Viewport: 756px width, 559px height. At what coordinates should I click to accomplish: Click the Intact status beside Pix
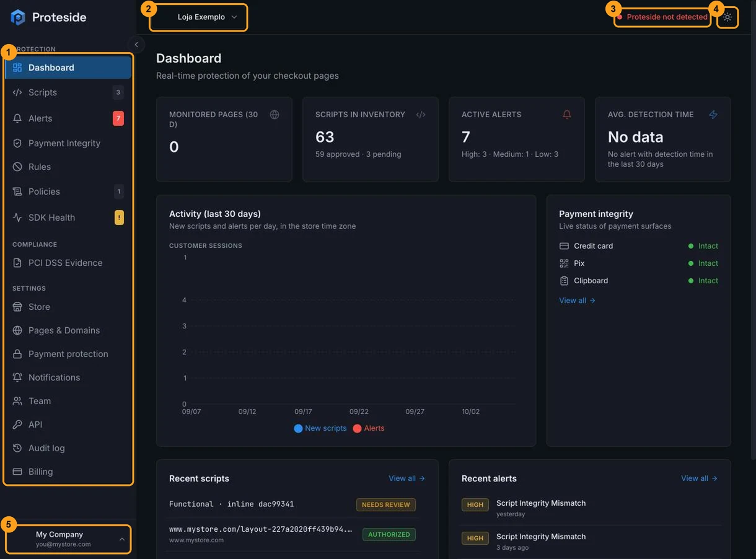coord(703,263)
